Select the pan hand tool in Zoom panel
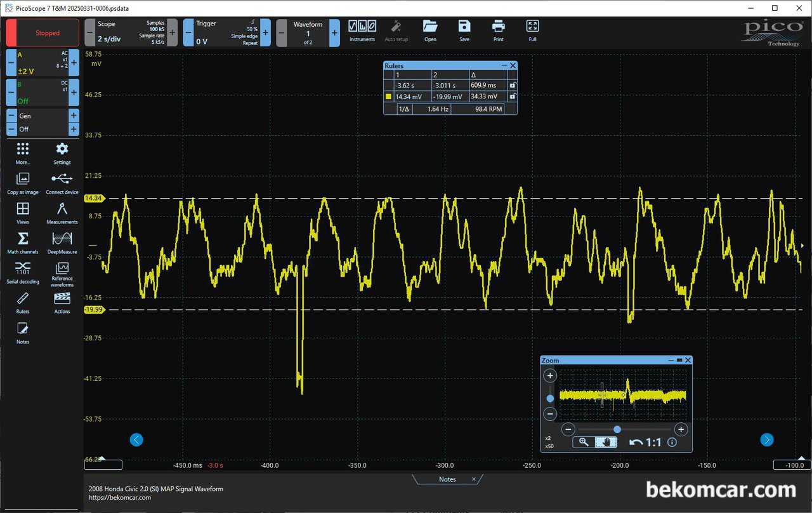The height and width of the screenshot is (513, 812). (x=606, y=442)
